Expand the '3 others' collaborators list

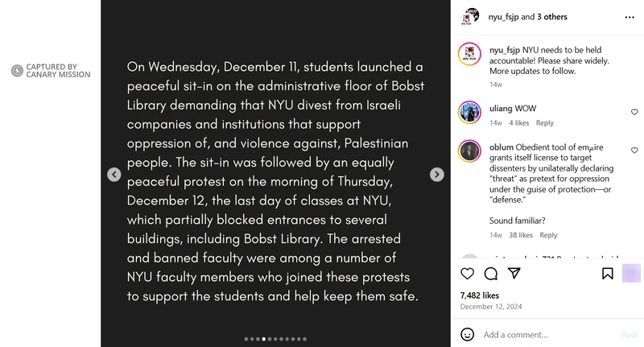553,16
